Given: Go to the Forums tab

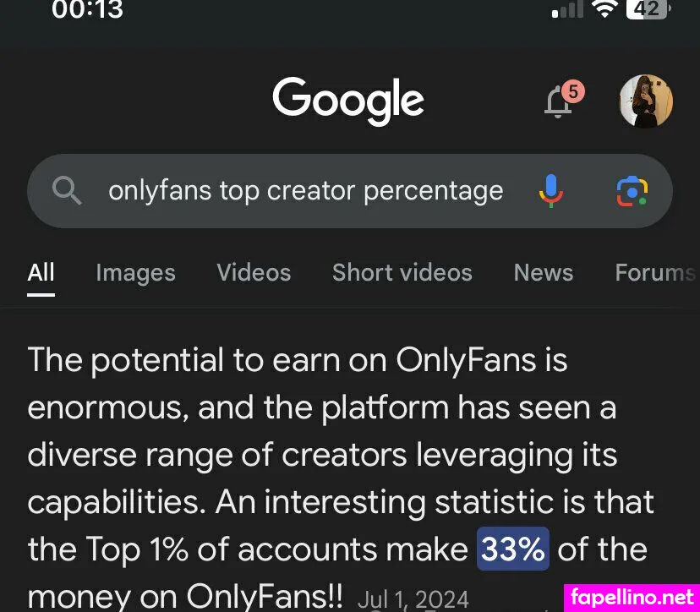Looking at the screenshot, I should (x=654, y=272).
